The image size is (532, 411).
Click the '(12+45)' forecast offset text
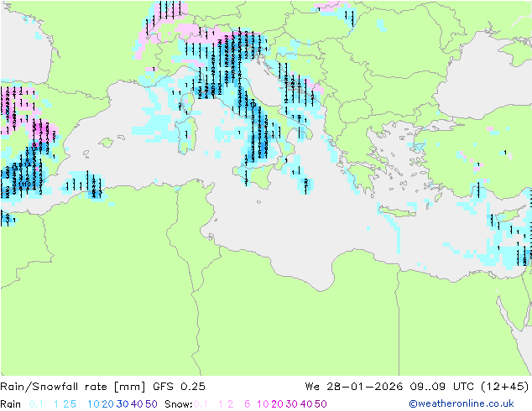tap(504, 387)
